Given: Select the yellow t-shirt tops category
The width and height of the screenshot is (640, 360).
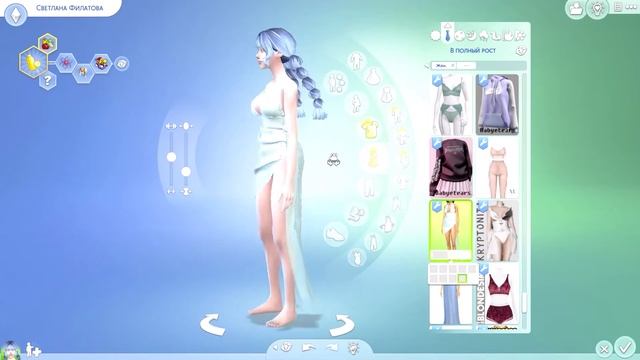Looking at the screenshot, I should pos(370,129).
